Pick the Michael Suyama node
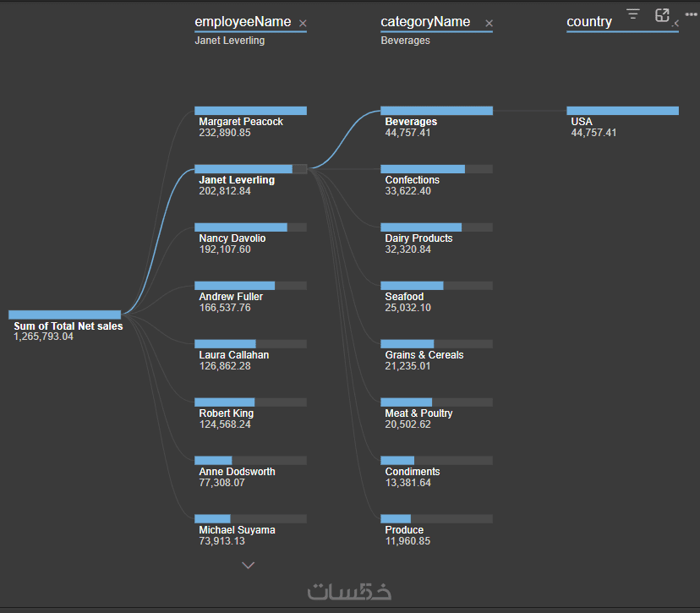Viewport: 700px width, 613px height. point(250,519)
